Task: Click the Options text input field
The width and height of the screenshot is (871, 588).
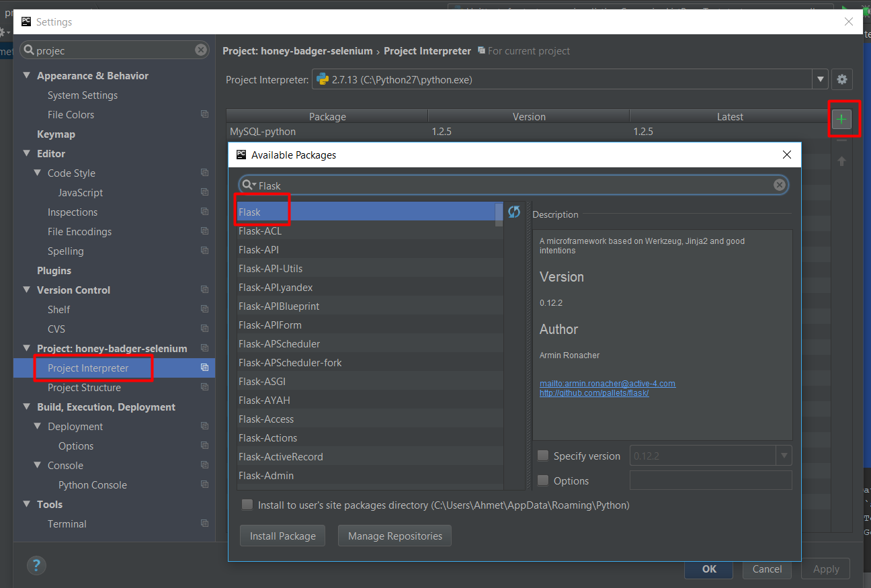Action: tap(710, 480)
